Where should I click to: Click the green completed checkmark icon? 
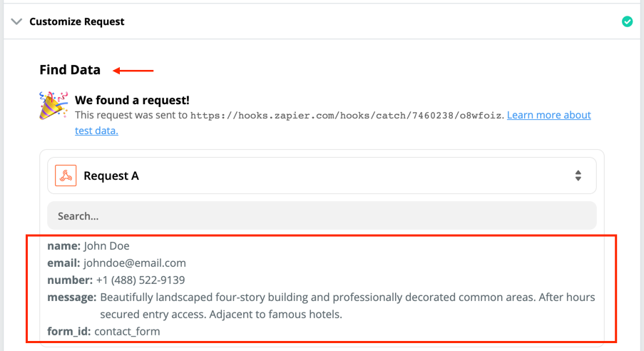pos(627,21)
